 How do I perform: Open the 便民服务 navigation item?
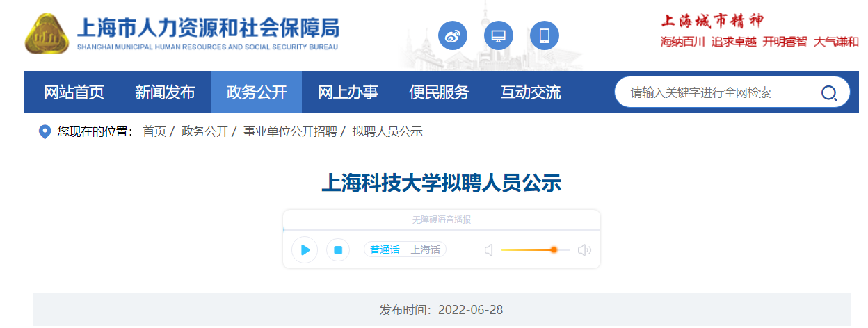pos(439,92)
